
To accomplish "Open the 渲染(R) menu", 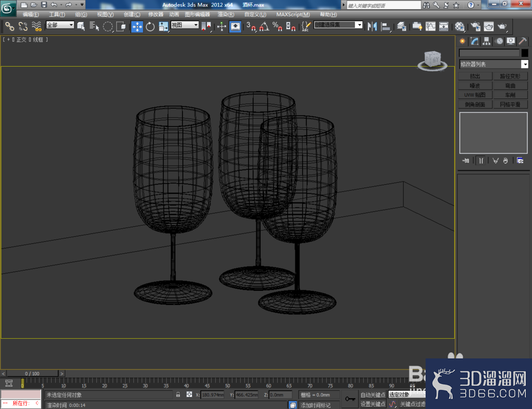I will 226,14.
